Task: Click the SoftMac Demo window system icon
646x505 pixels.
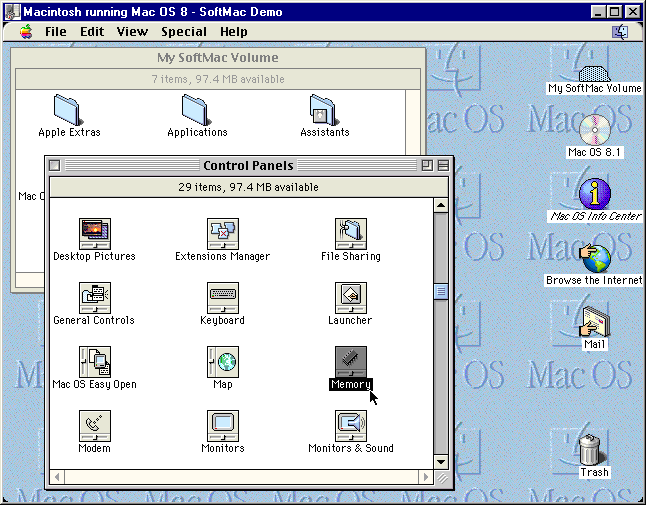Action: [12, 12]
